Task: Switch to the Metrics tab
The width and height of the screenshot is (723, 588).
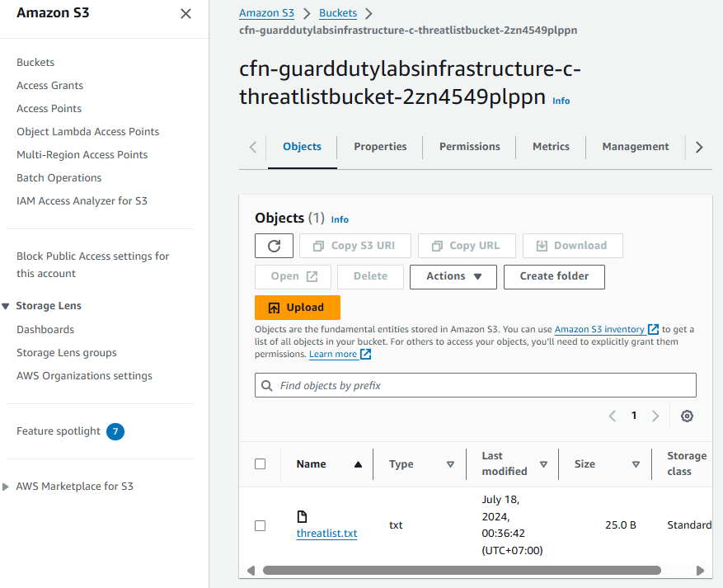Action: 551,147
